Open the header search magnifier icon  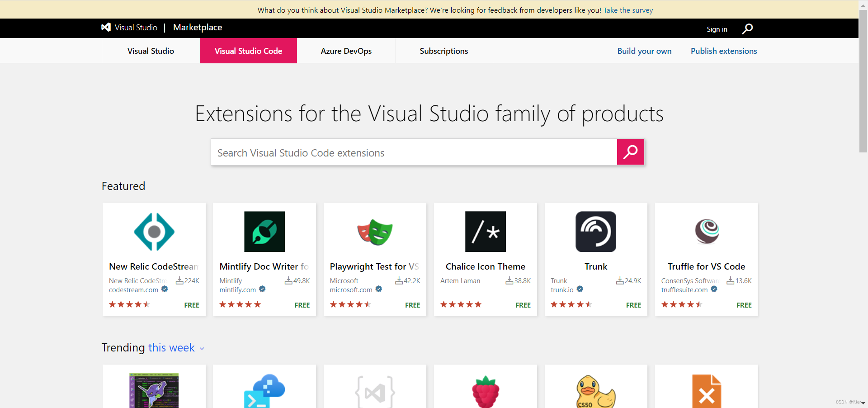tap(747, 28)
